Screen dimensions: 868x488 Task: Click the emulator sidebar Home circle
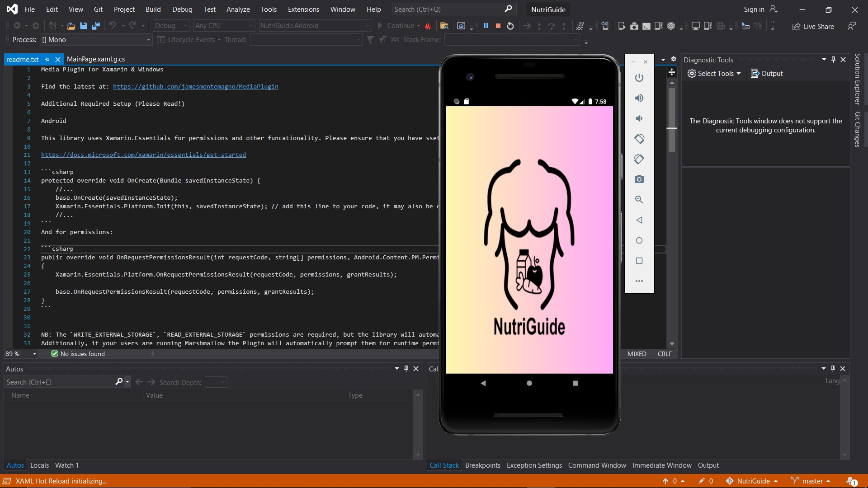(x=639, y=240)
